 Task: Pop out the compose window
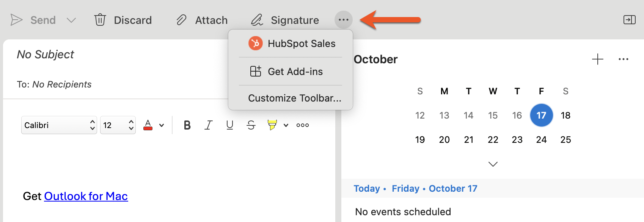[629, 20]
